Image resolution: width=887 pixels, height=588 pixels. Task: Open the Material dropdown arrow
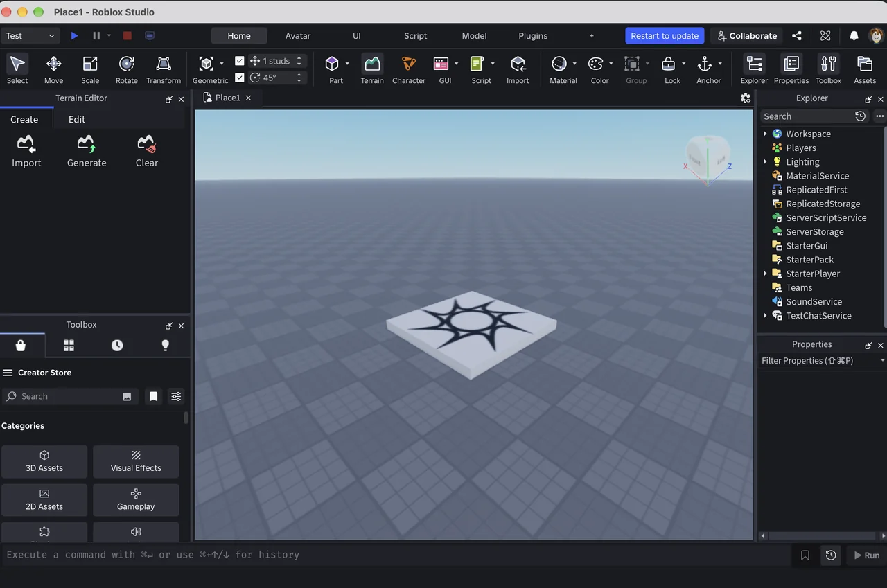[x=574, y=64]
